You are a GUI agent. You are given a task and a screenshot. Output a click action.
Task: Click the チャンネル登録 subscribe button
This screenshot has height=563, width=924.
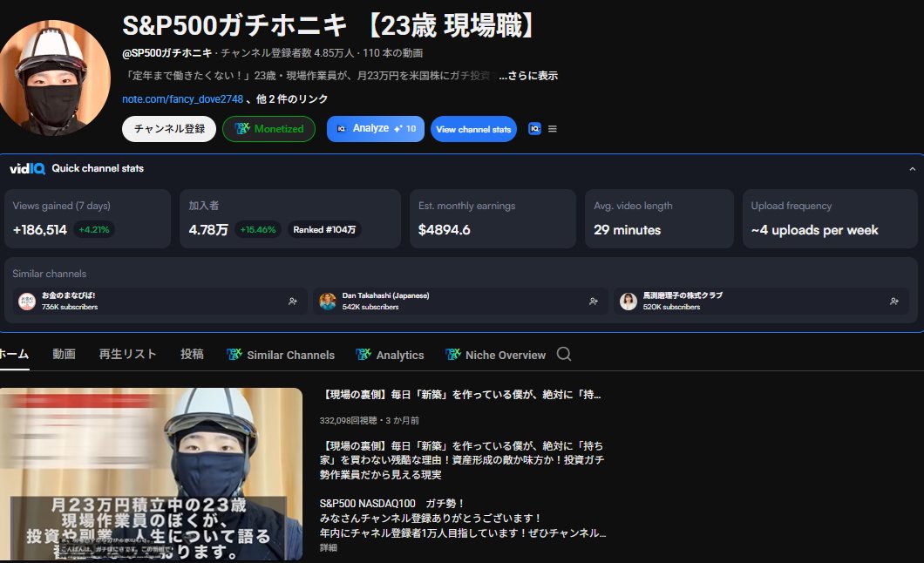pos(168,128)
